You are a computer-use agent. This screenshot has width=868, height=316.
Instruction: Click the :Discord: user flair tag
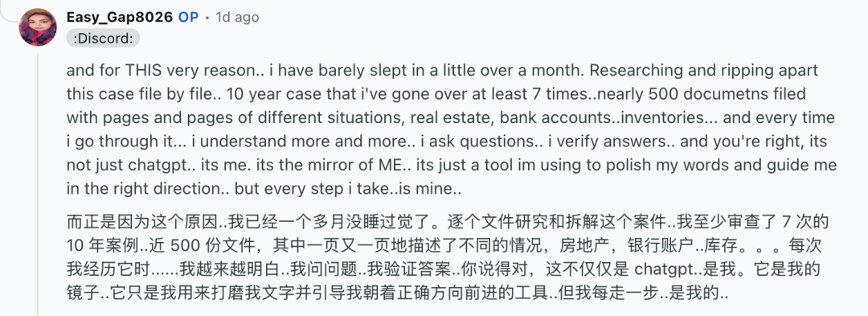pyautogui.click(x=103, y=38)
